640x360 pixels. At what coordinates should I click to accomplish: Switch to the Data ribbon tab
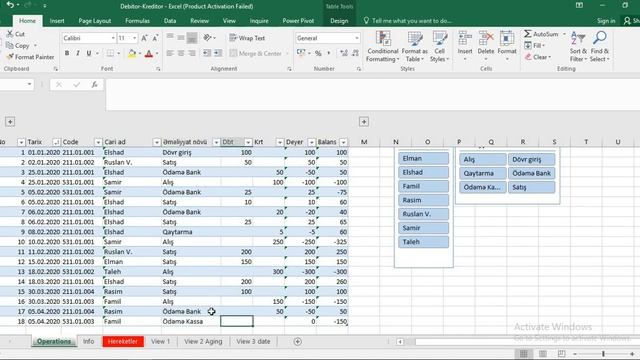(170, 21)
